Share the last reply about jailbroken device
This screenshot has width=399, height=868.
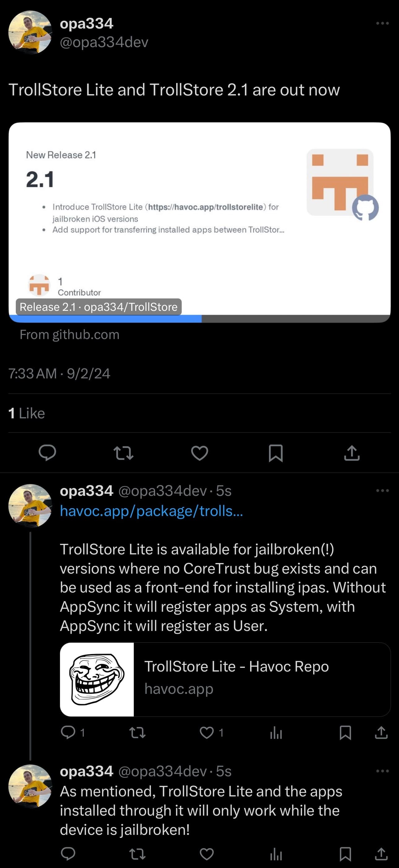click(381, 854)
